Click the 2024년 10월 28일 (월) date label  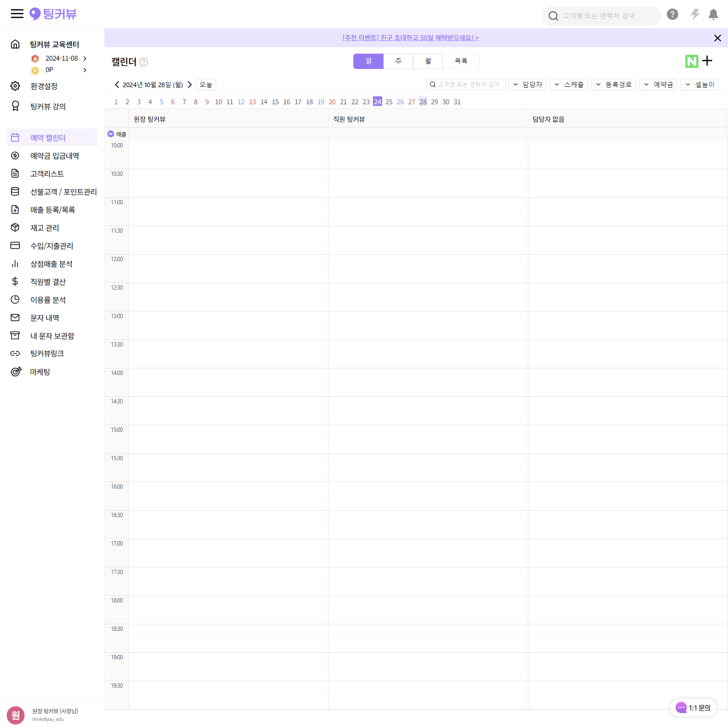click(153, 85)
